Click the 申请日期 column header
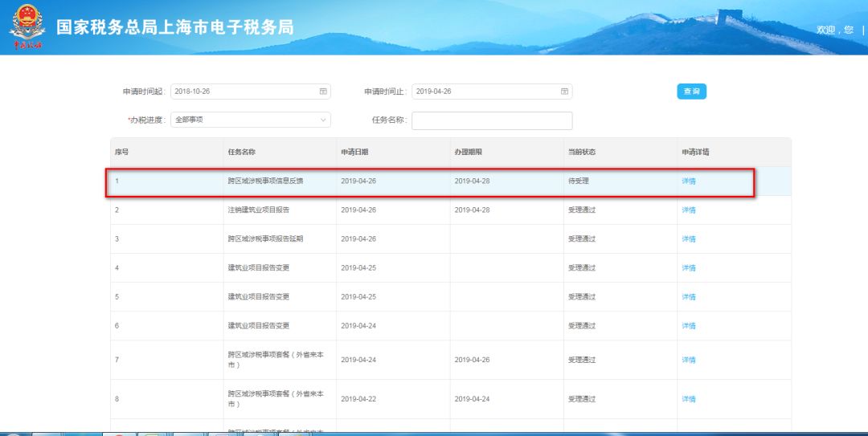This screenshot has height=436, width=868. coord(354,152)
